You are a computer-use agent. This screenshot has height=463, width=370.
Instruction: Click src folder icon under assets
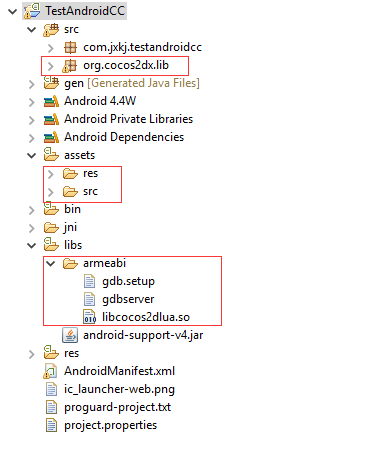(x=70, y=192)
